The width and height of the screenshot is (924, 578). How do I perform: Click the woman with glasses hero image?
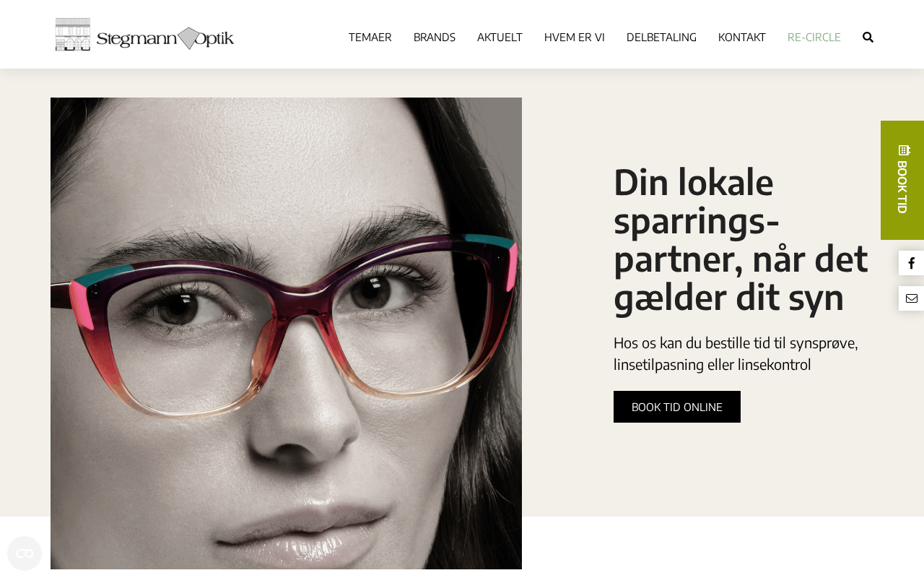pyautogui.click(x=286, y=333)
